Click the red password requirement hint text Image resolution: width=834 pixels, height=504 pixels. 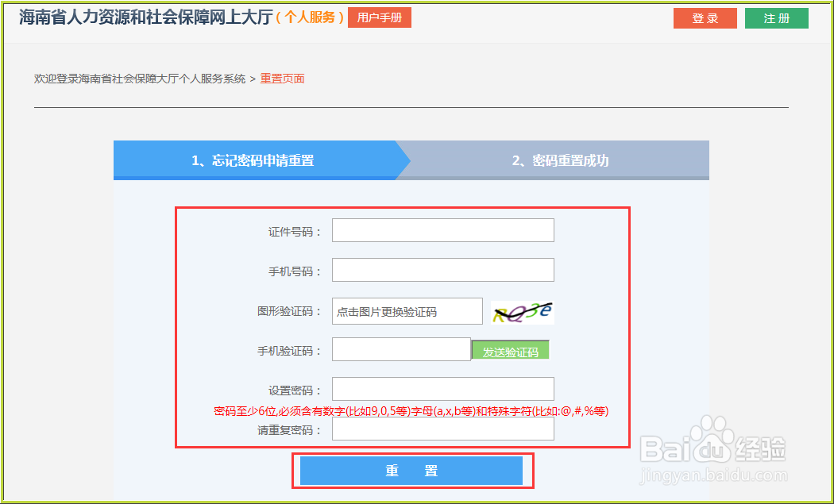(x=411, y=410)
